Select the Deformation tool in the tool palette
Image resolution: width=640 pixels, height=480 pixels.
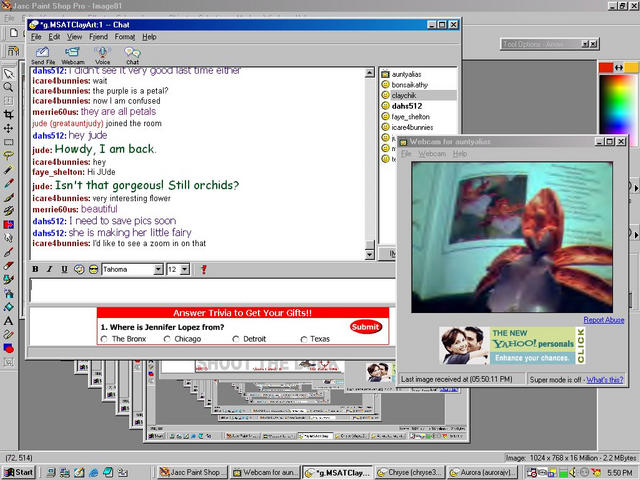8,101
